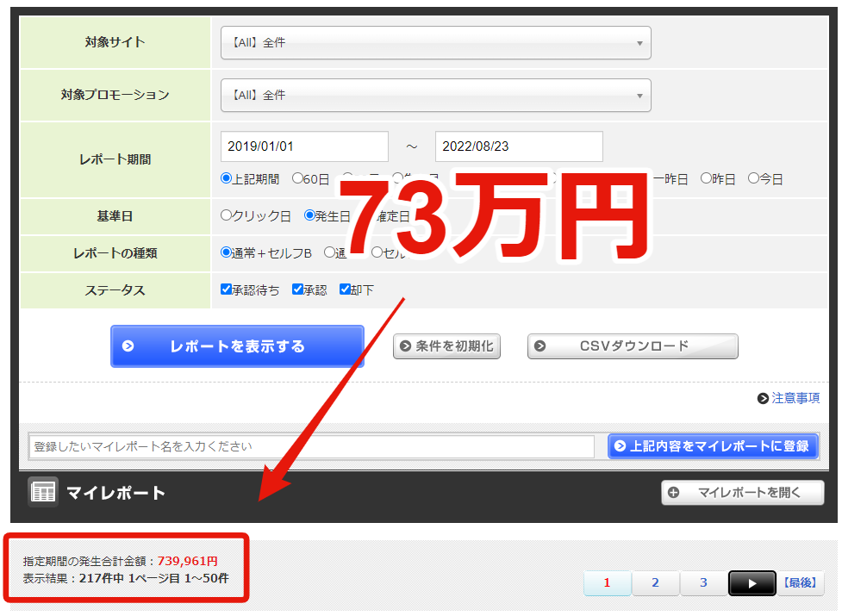
Task: Focus the start date field 2019/01/01
Action: pos(304,146)
